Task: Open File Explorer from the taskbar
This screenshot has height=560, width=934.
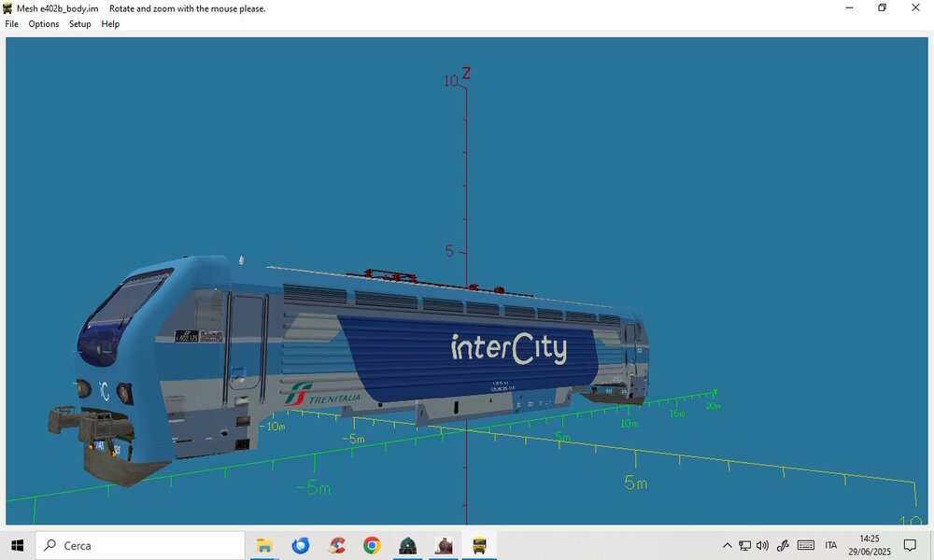Action: [264, 545]
